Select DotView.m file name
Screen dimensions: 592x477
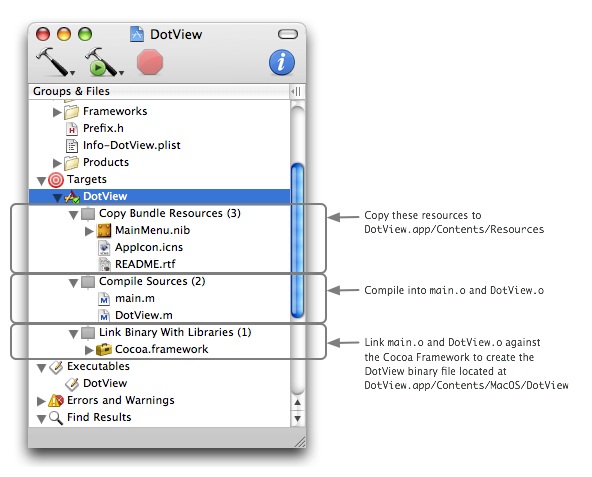click(144, 315)
